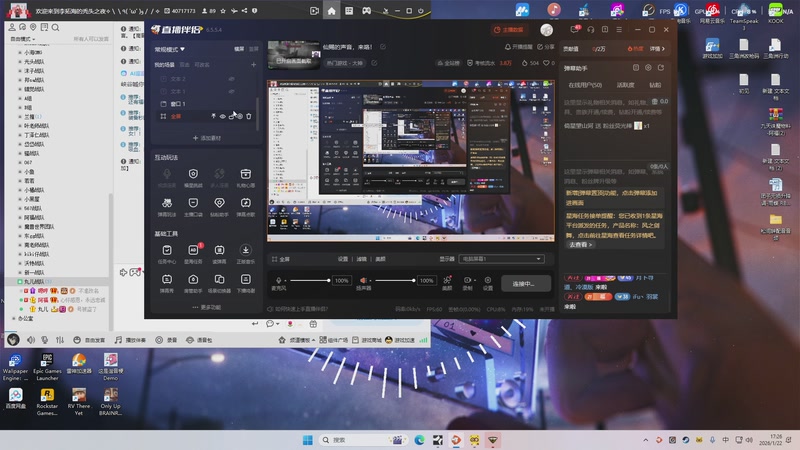Expand 更多功能 more functions

click(205, 307)
